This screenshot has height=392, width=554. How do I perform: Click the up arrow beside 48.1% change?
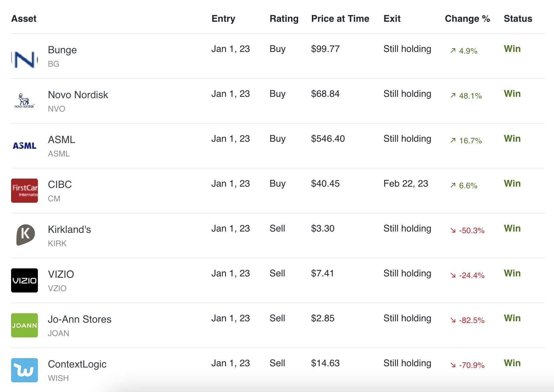pyautogui.click(x=453, y=96)
